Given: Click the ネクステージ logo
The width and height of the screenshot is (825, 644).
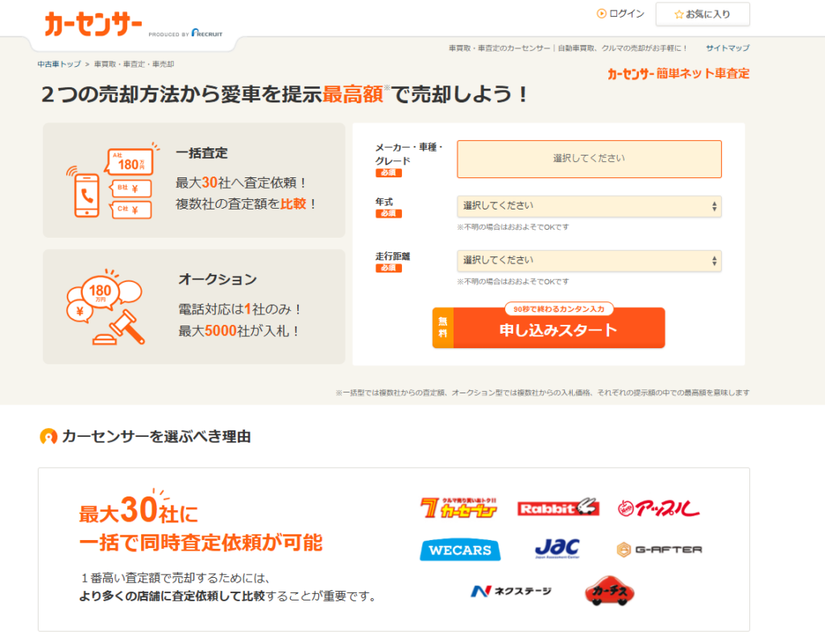Looking at the screenshot, I should click(x=511, y=592).
